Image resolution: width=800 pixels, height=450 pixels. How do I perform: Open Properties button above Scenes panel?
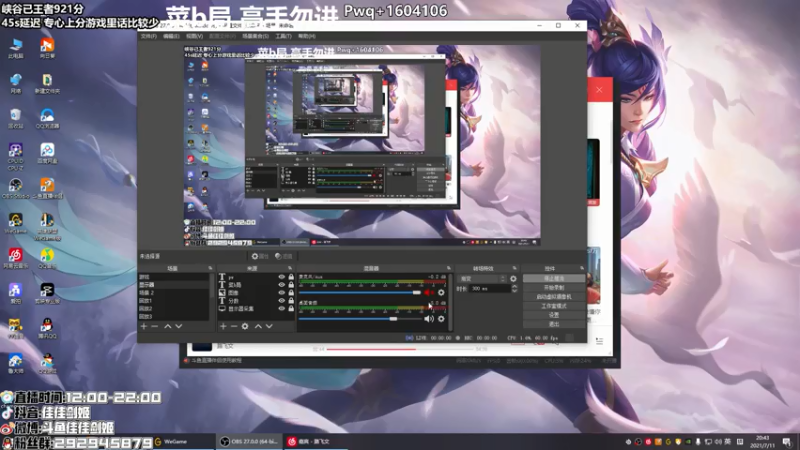point(260,256)
